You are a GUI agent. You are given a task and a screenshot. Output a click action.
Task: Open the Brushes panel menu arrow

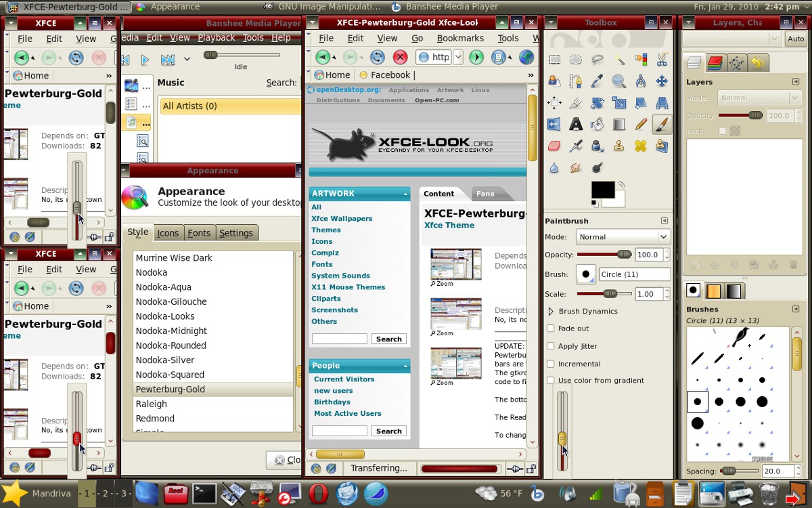point(796,309)
